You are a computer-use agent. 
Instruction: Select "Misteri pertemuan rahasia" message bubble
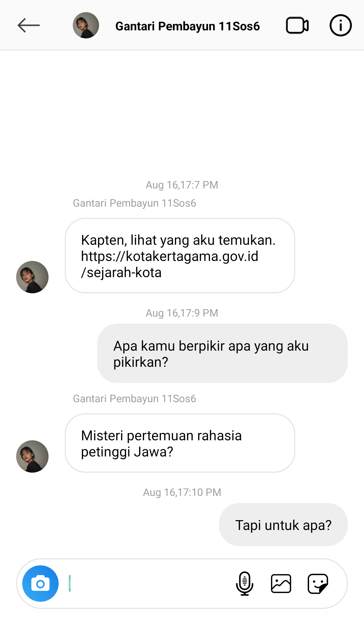click(x=180, y=443)
